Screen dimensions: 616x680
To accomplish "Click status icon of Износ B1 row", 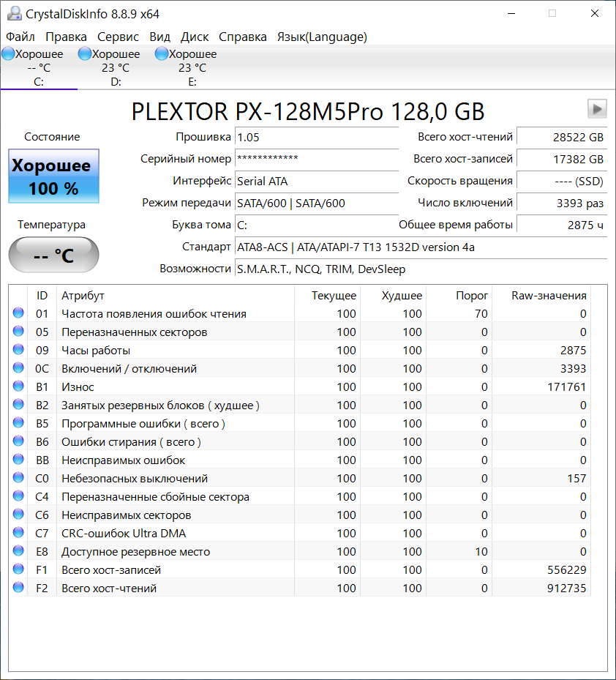I will [18, 386].
